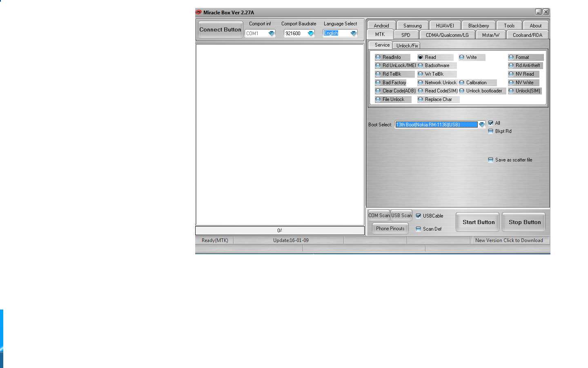Open the Comport inf dropdown arrow
The height and width of the screenshot is (368, 588).
click(x=272, y=34)
